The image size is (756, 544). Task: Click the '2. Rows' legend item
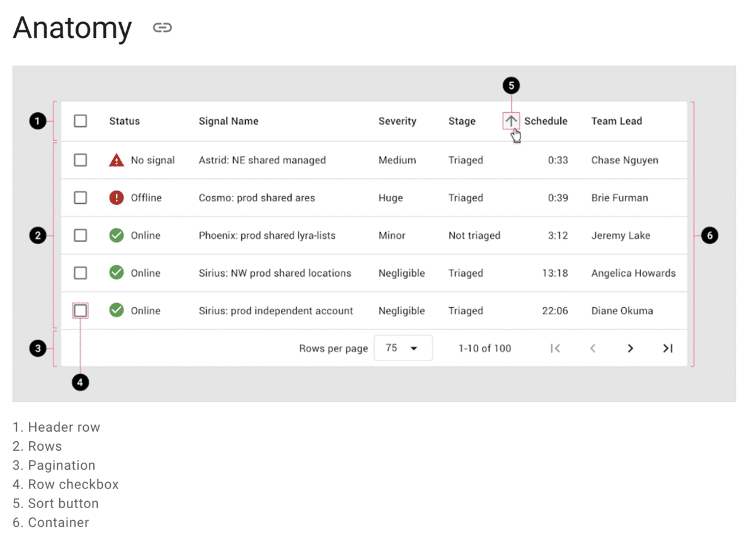(x=37, y=446)
